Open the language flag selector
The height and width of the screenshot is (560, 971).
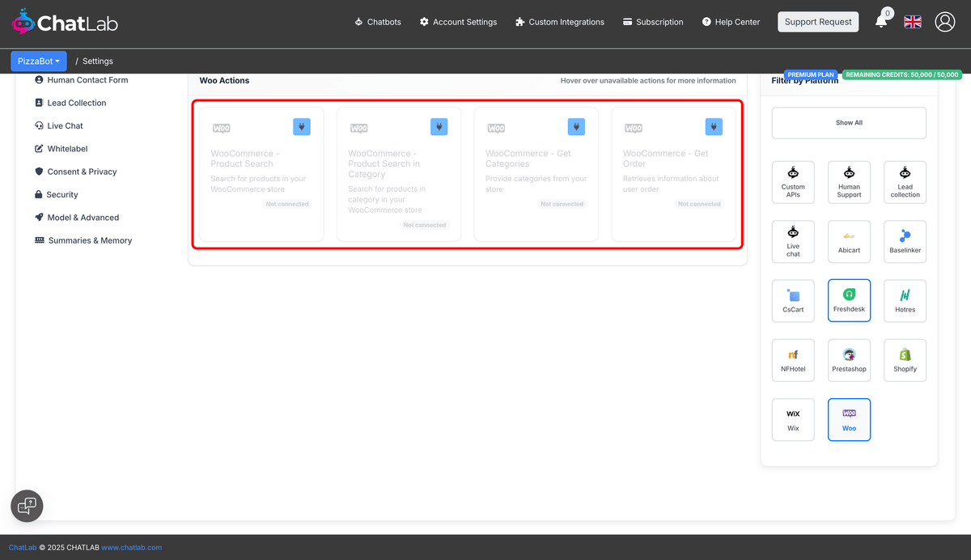913,22
